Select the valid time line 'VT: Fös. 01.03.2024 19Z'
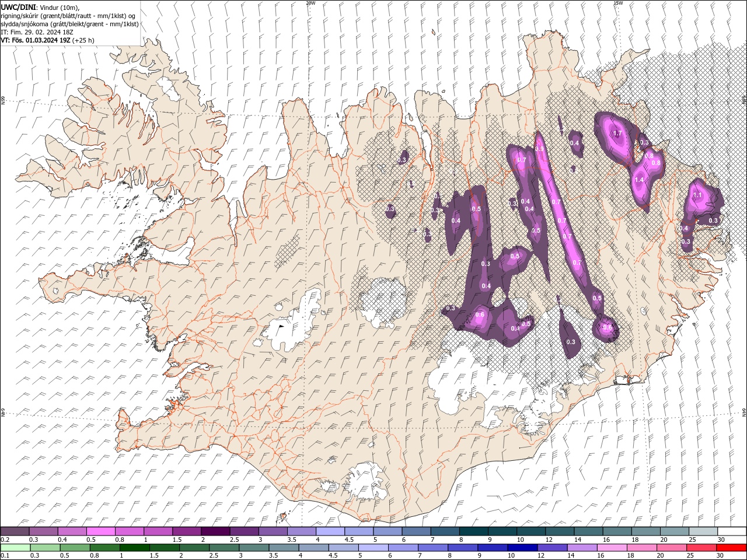The width and height of the screenshot is (747, 560). 36,40
